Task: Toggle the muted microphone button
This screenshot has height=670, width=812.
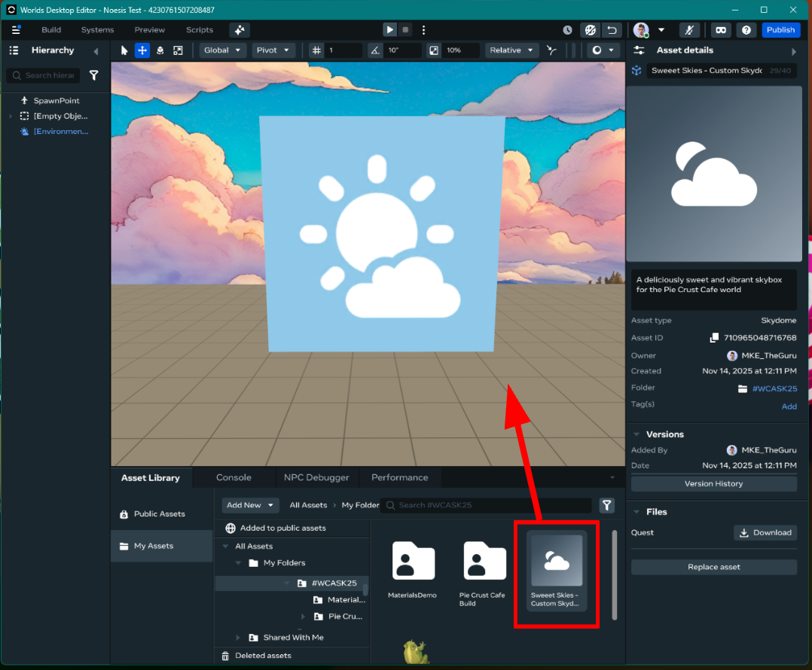Action: click(689, 30)
